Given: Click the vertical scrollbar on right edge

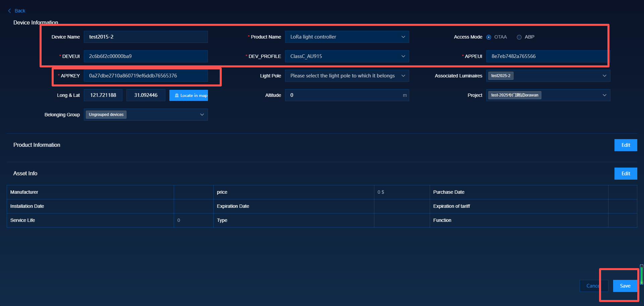Looking at the screenshot, I should pos(641,274).
